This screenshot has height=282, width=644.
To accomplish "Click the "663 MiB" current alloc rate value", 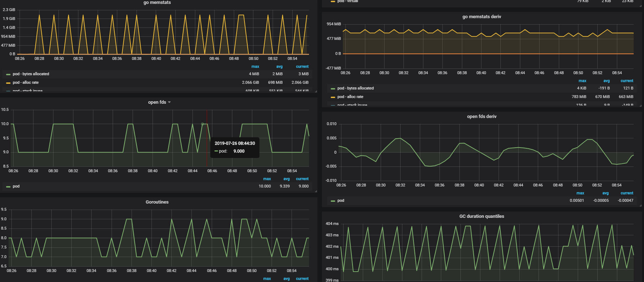I will pyautogui.click(x=626, y=97).
